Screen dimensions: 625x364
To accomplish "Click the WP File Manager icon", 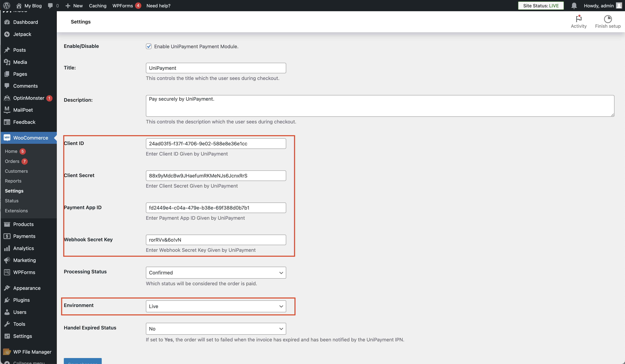I will point(7,352).
